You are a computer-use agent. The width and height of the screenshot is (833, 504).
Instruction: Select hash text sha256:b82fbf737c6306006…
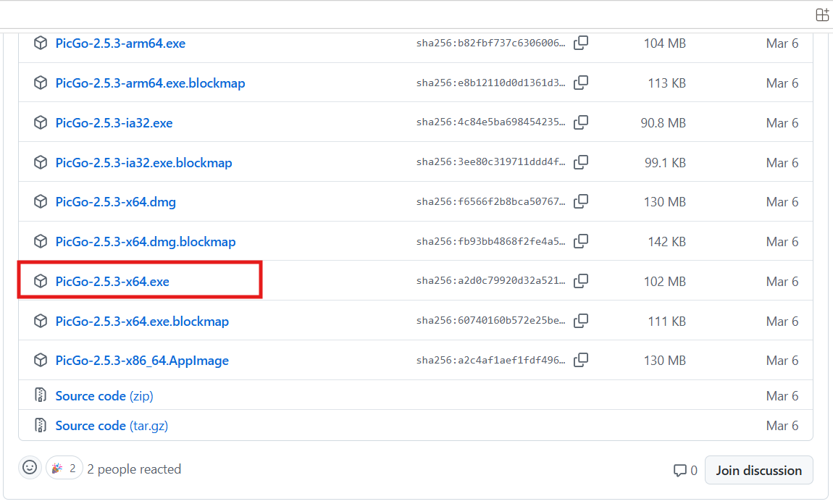[491, 43]
